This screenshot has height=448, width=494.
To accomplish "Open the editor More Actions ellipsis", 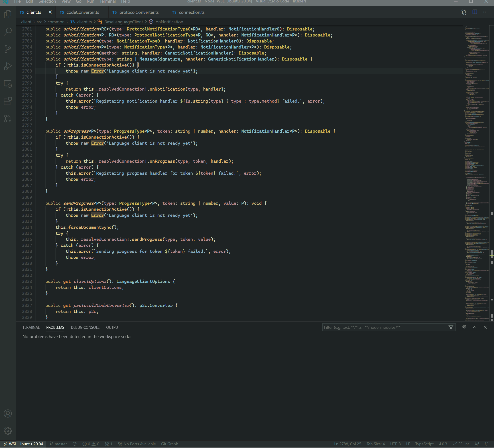I will (x=485, y=12).
